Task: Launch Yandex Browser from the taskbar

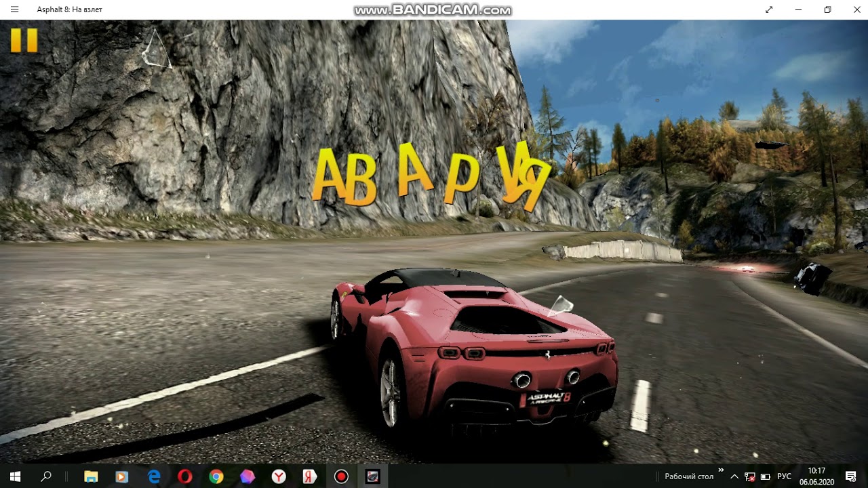Action: pyautogui.click(x=279, y=476)
